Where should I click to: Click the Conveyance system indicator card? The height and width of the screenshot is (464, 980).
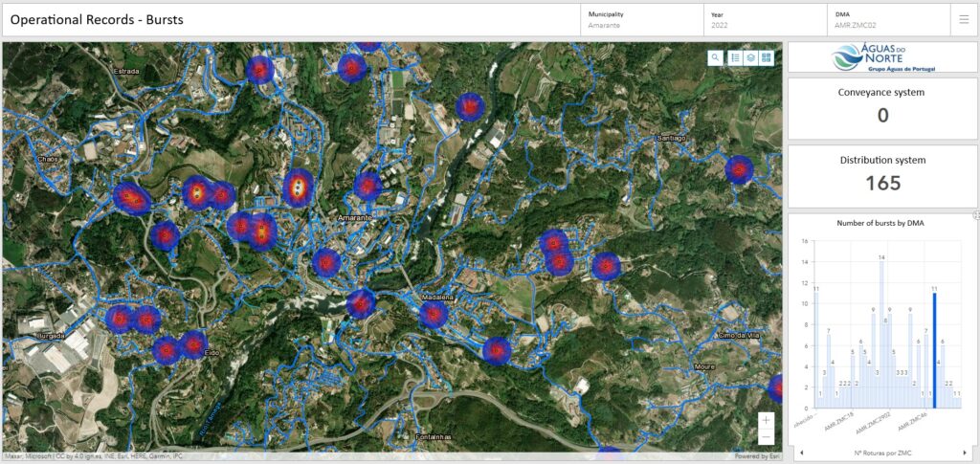[882, 109]
